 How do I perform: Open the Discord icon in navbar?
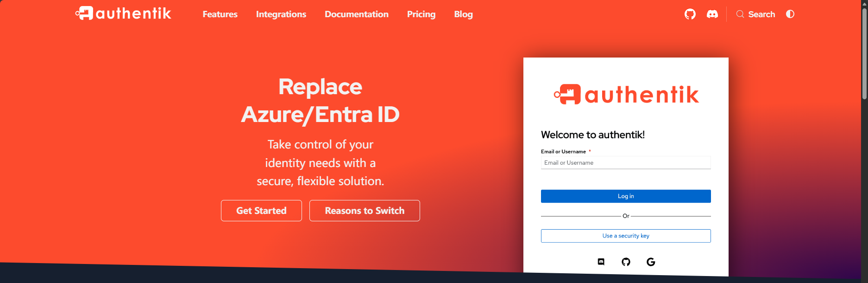point(712,14)
